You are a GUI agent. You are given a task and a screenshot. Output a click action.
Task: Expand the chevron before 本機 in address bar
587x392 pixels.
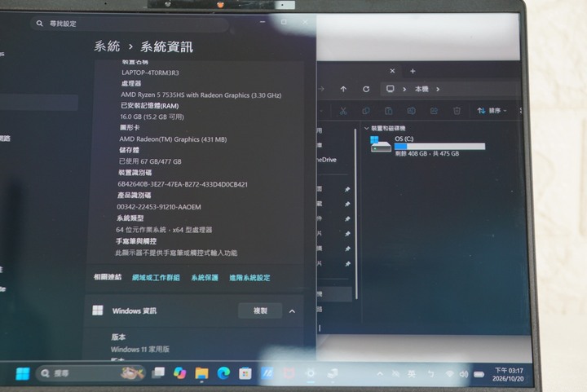coord(404,89)
